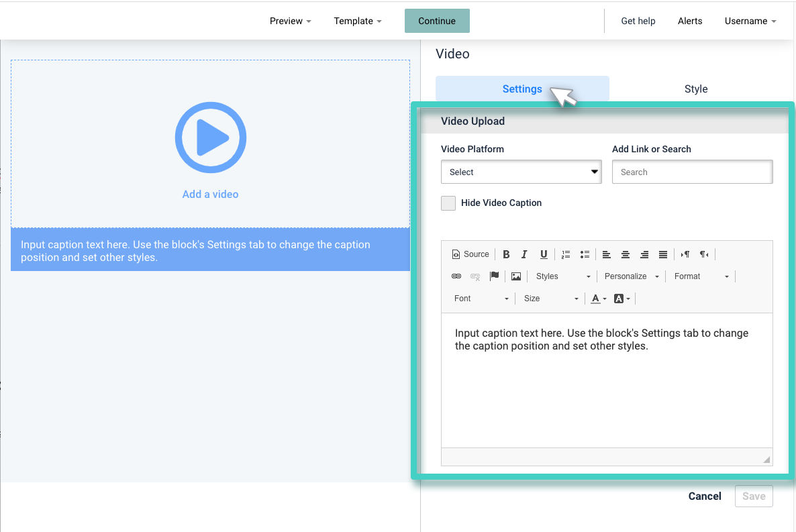Viewport: 796px width, 532px height.
Task: Center the caption text
Action: pos(626,254)
